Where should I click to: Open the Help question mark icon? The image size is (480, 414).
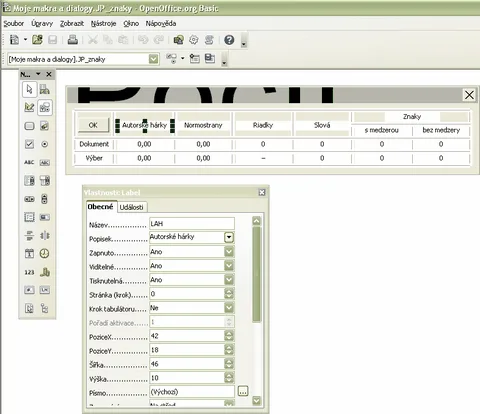coord(229,40)
